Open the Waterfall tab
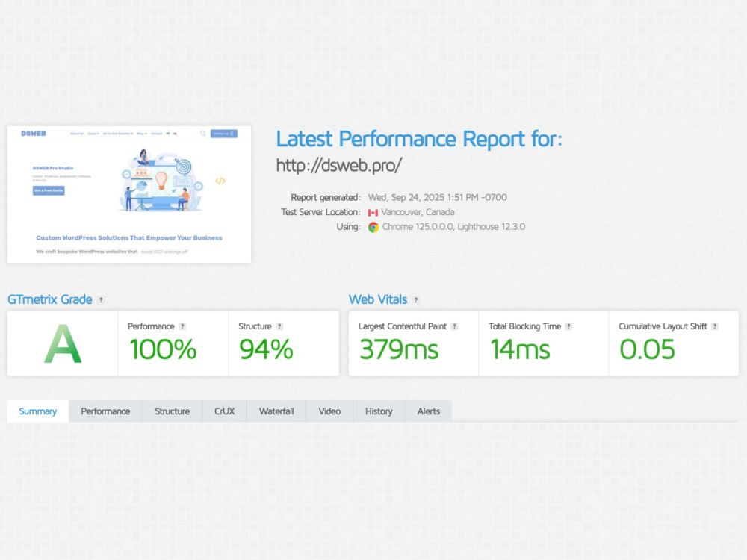The image size is (747, 560). (276, 411)
